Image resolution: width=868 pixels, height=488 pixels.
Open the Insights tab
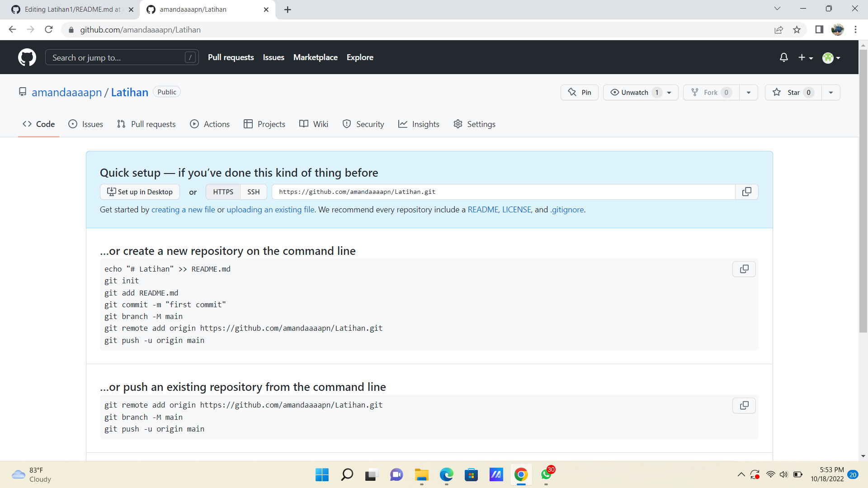point(425,124)
